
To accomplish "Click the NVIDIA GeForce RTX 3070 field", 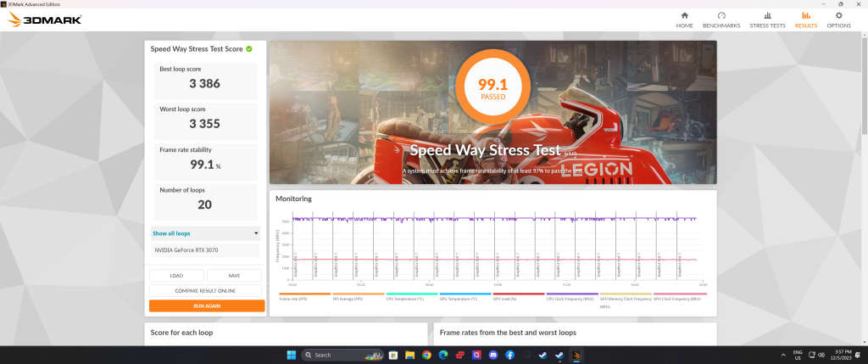I will pyautogui.click(x=205, y=249).
